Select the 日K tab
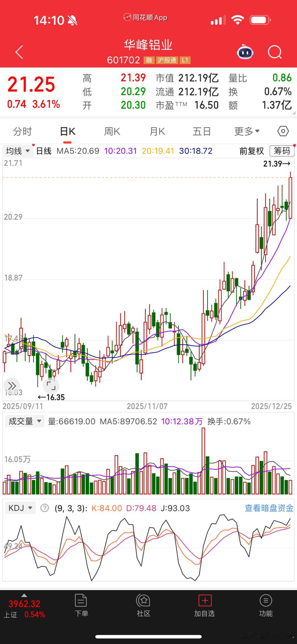The height and width of the screenshot is (644, 297). pyautogui.click(x=68, y=131)
